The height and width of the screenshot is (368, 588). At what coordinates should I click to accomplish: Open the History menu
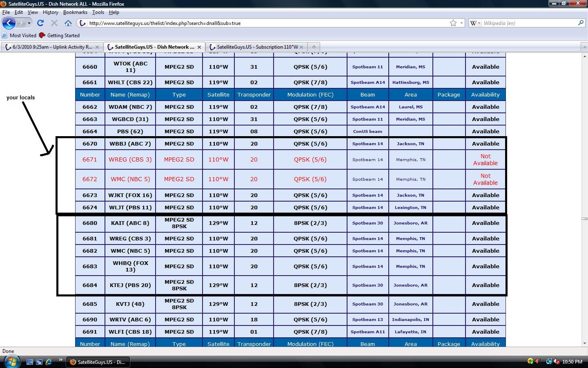click(x=51, y=12)
